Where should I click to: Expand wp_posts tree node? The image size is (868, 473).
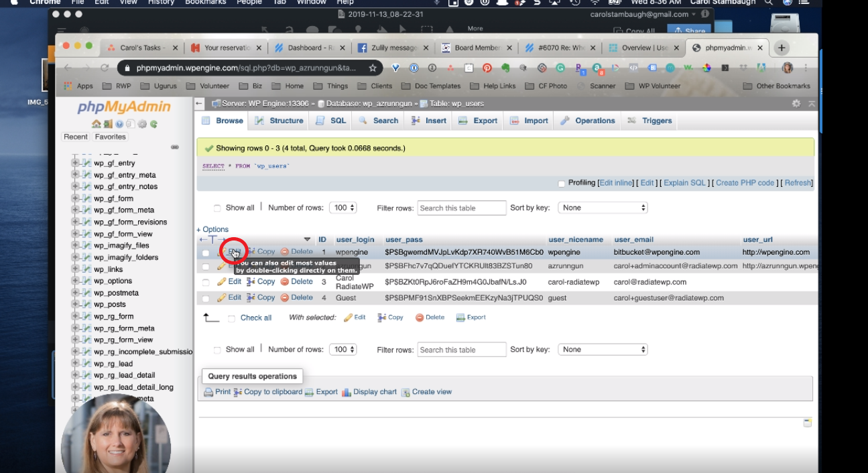(76, 304)
